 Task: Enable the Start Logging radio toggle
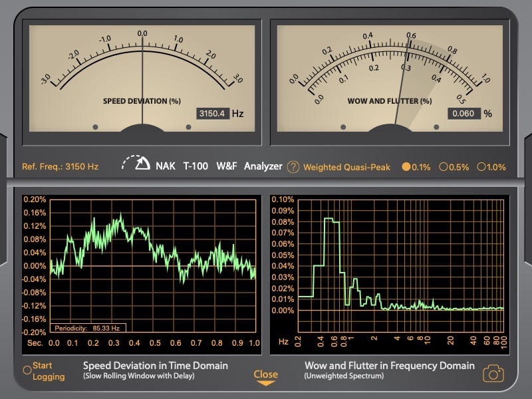point(27,370)
